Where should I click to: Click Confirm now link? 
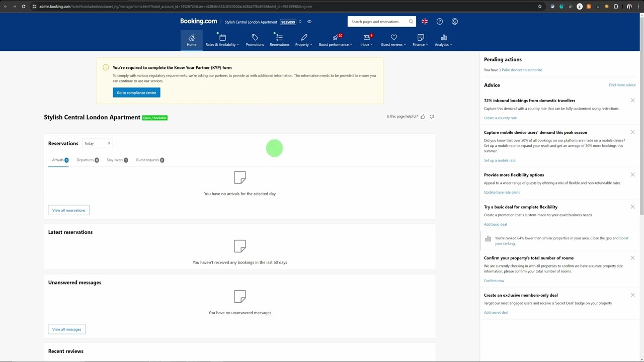pos(494,281)
